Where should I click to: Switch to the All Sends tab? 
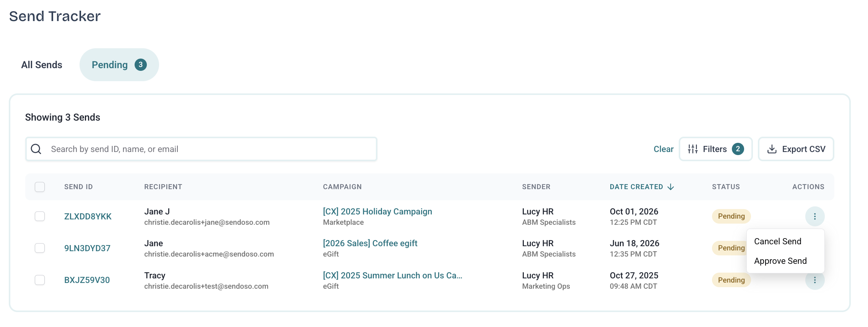pos(42,65)
